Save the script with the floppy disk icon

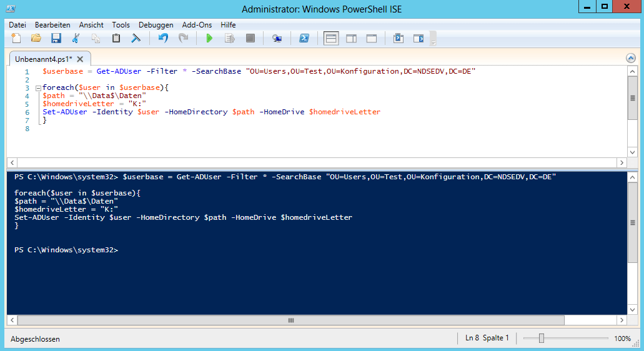(x=56, y=39)
